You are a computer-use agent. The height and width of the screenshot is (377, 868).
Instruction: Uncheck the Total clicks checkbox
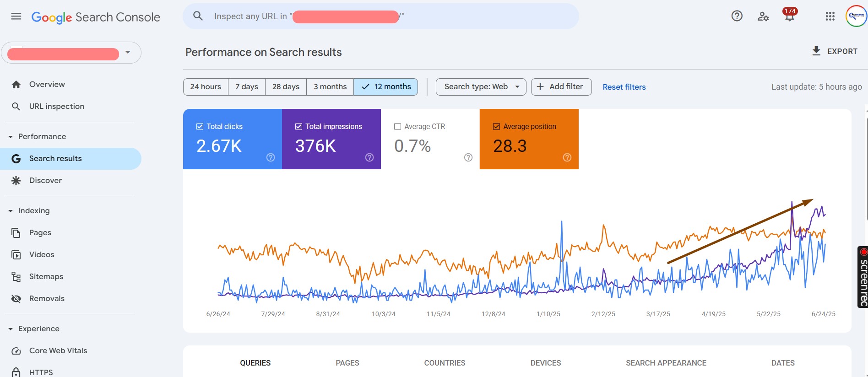[200, 127]
